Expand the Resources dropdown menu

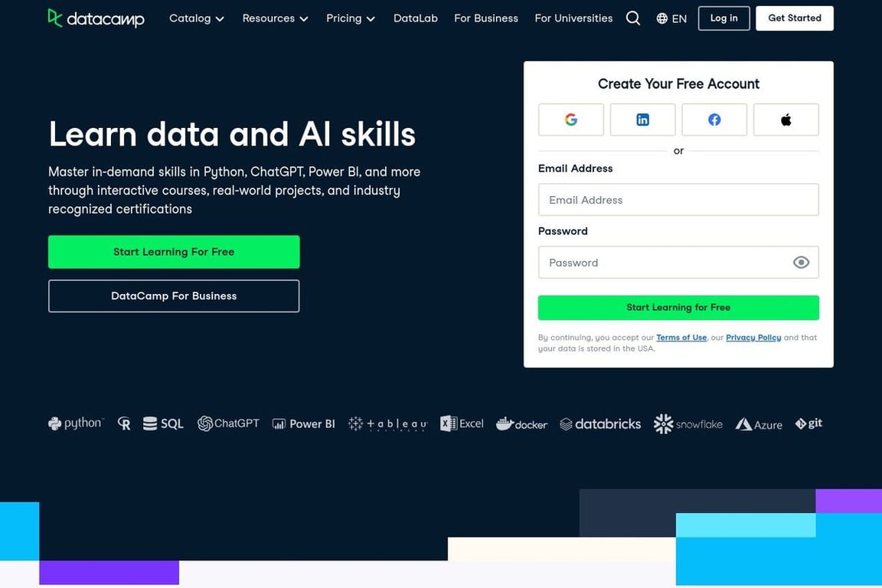275,18
